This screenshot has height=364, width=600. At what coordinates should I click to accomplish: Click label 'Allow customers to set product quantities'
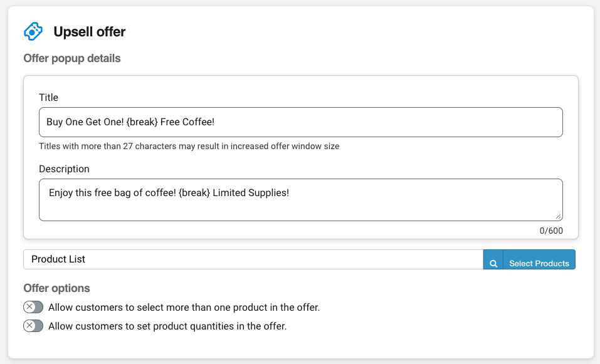click(x=167, y=326)
